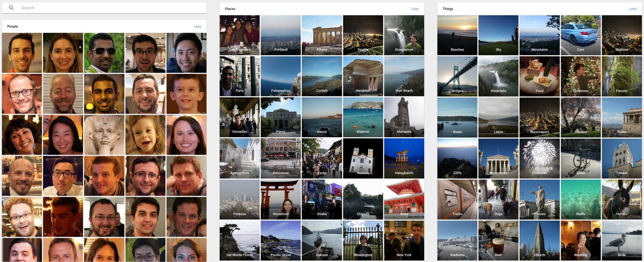
Task: View the Puteaux place thumbnail
Action: [240, 199]
